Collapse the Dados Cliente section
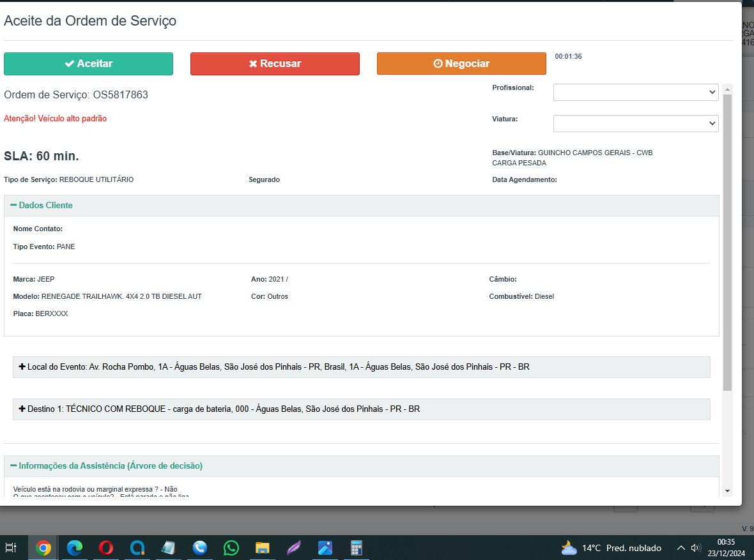 [x=42, y=206]
